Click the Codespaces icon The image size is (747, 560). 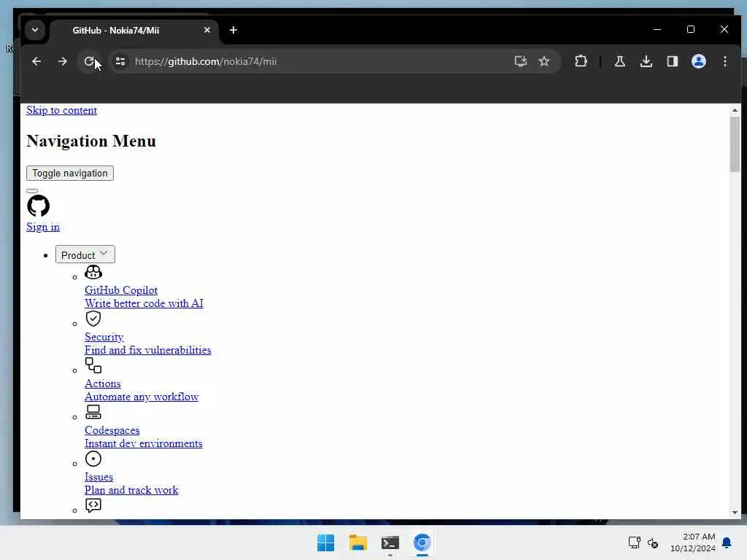tap(93, 412)
